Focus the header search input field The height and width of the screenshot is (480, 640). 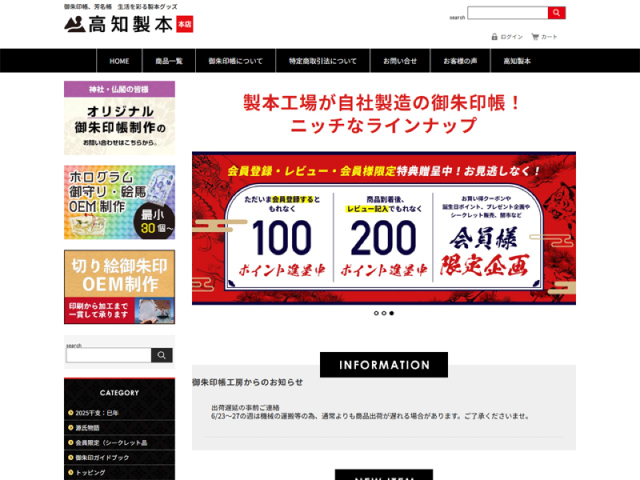507,13
